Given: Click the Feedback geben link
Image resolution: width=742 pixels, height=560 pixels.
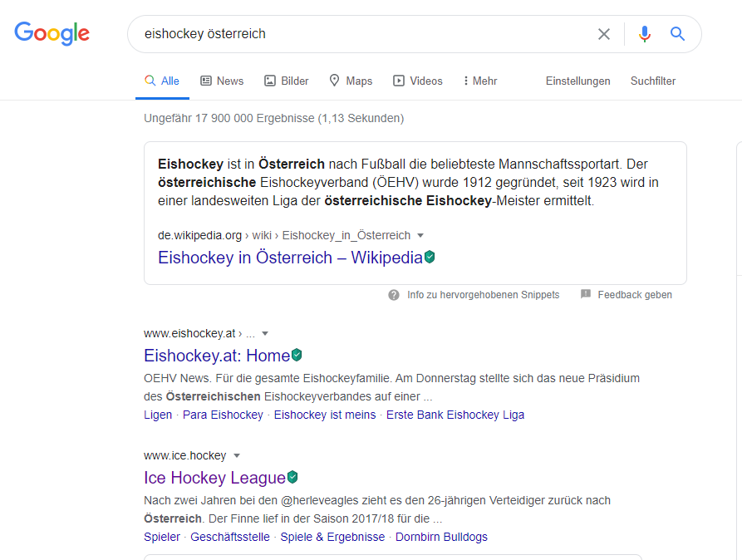Looking at the screenshot, I should tap(635, 295).
